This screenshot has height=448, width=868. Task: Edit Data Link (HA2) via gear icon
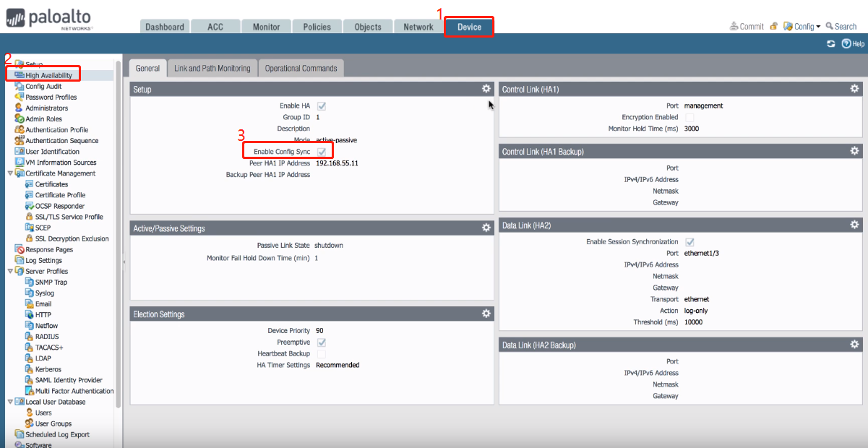pyautogui.click(x=854, y=225)
